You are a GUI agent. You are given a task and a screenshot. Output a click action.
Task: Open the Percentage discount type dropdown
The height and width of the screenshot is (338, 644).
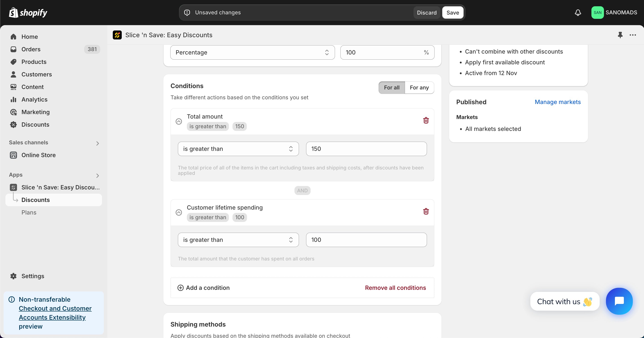click(252, 52)
